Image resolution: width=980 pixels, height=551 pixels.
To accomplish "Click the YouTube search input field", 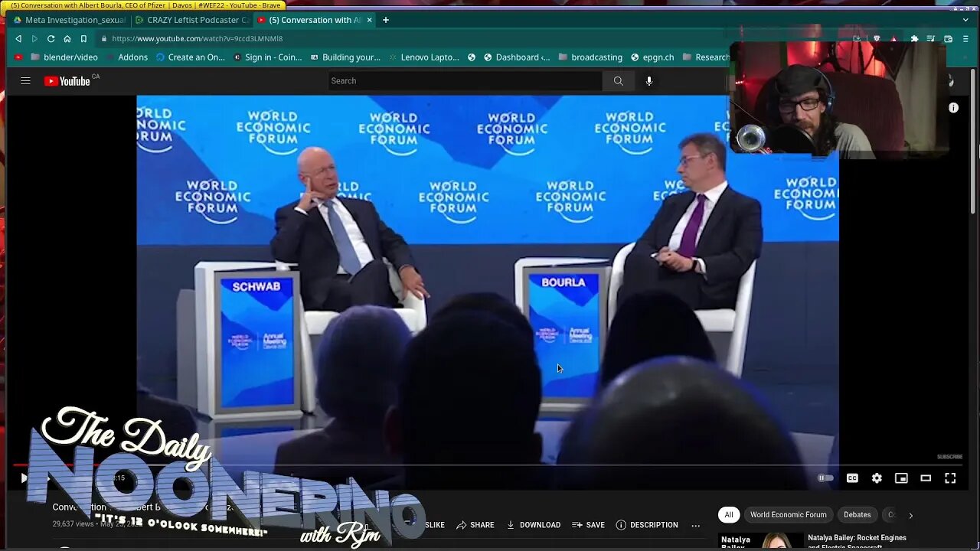I will [x=465, y=80].
